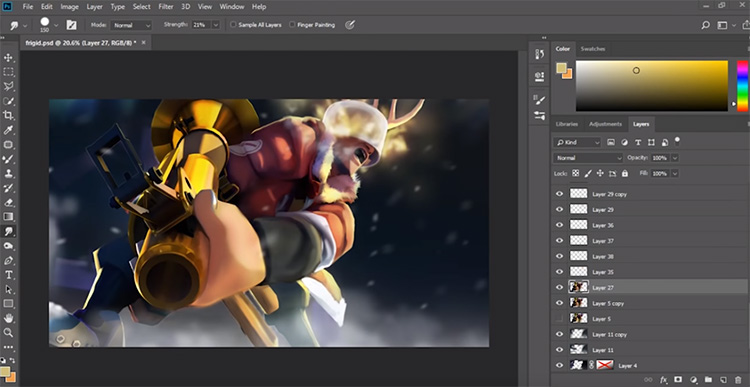Toggle pressure for strength icon
Image resolution: width=750 pixels, height=387 pixels.
point(350,25)
